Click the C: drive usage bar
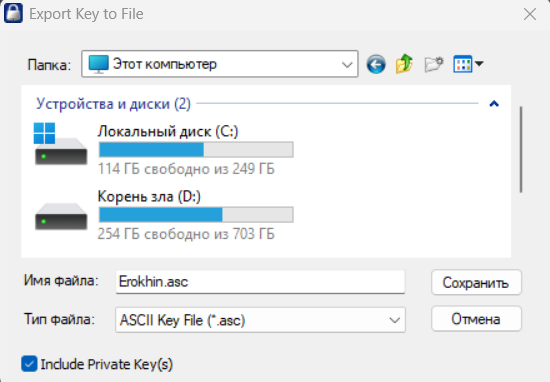The height and width of the screenshot is (382, 550). [196, 150]
